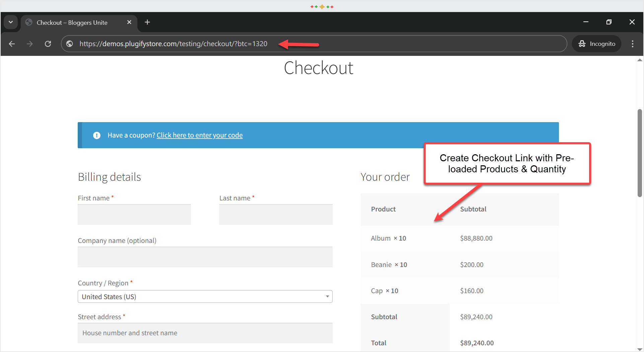Click the down arrow on the page scrollbar
Screen dimensions: 644x352
(x=639, y=349)
